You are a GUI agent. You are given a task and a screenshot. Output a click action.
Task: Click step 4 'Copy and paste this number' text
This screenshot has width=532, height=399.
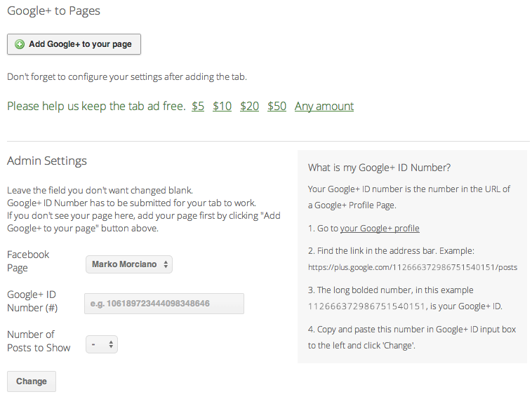412,337
